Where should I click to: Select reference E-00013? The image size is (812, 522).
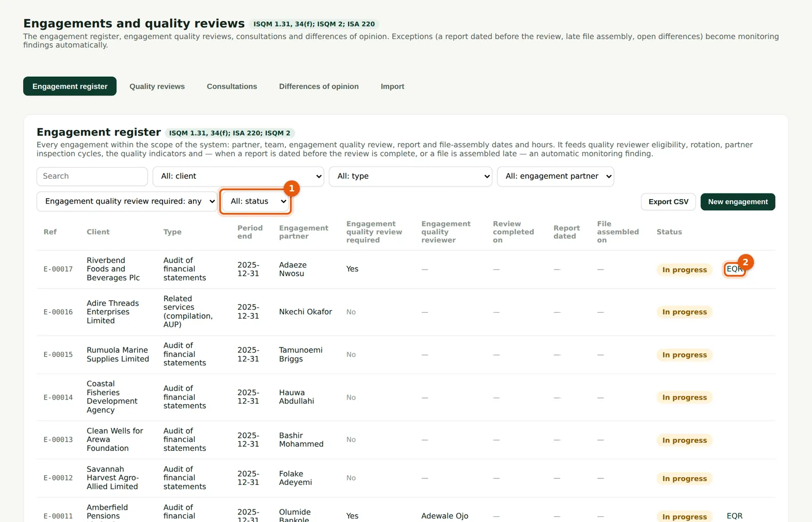tap(58, 440)
